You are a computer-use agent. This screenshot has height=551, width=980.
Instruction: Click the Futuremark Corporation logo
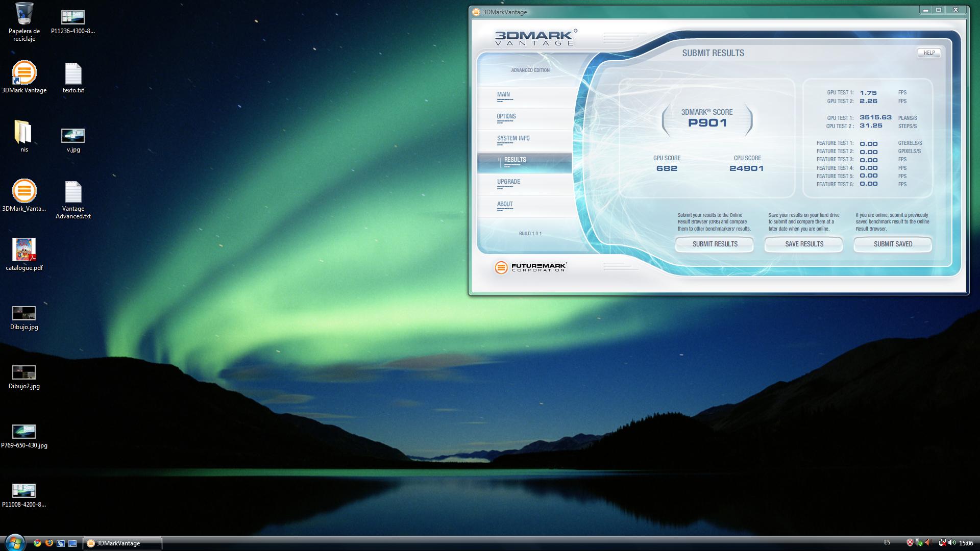click(x=531, y=267)
